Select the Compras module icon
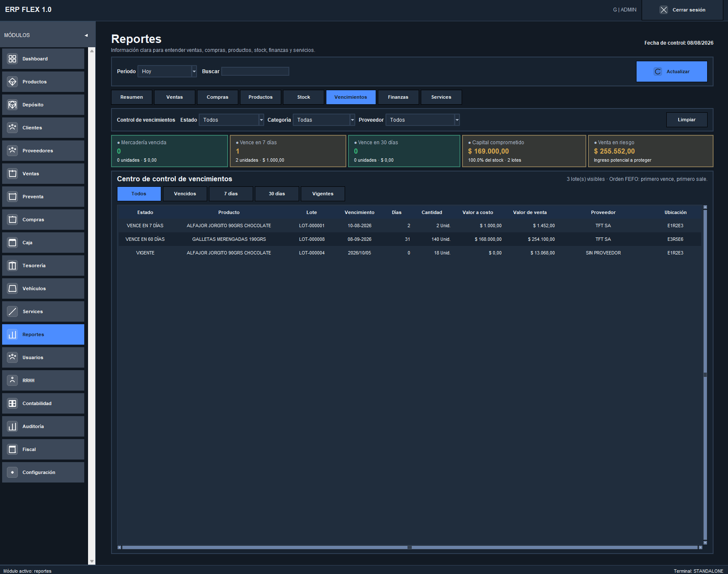Viewport: 728px width, 574px height. tap(12, 220)
